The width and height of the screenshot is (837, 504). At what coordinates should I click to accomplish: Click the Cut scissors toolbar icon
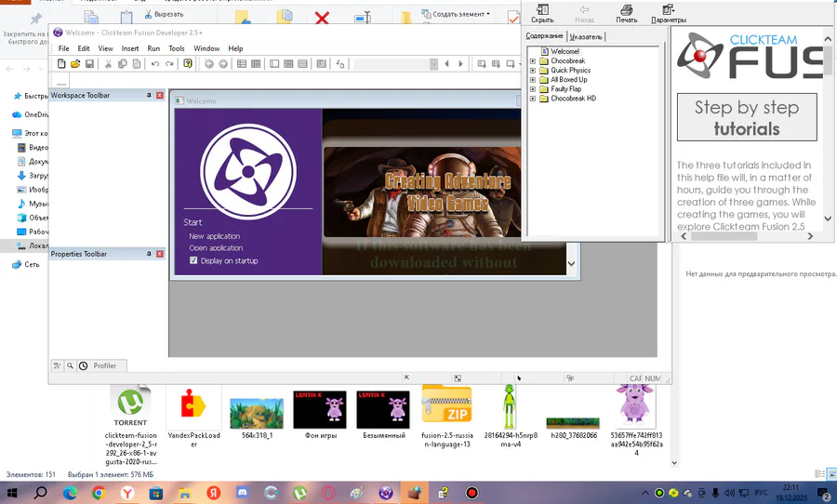[108, 64]
